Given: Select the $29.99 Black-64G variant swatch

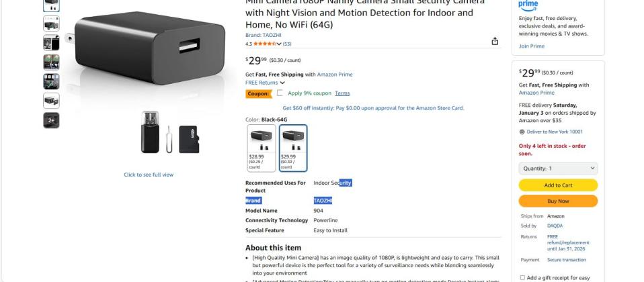Looking at the screenshot, I should (293, 148).
